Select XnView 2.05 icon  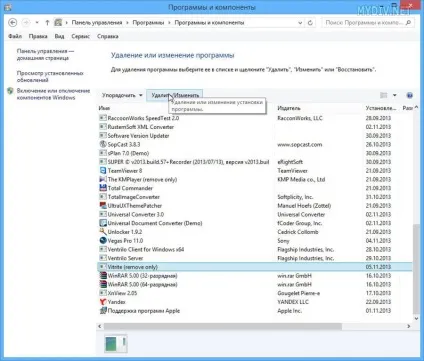(103, 293)
